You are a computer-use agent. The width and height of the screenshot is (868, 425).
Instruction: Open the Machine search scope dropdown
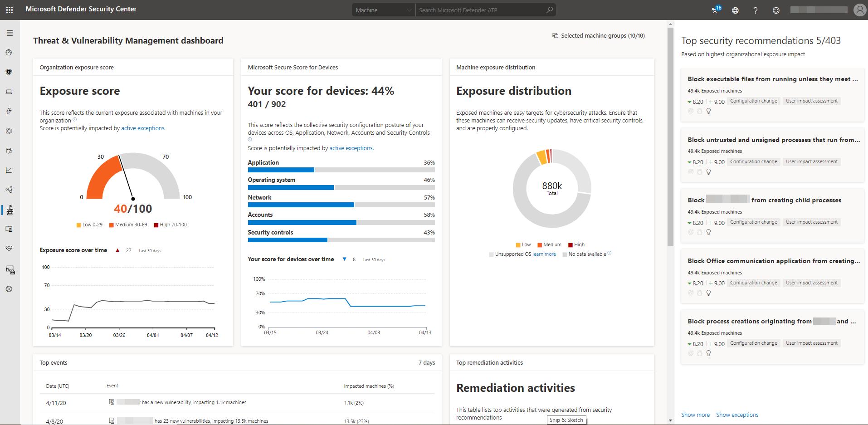(384, 10)
